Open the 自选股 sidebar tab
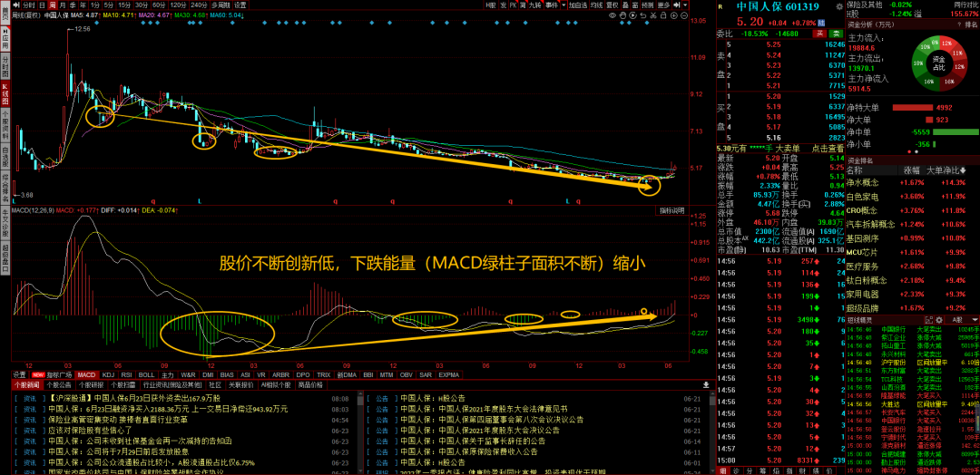 point(5,157)
